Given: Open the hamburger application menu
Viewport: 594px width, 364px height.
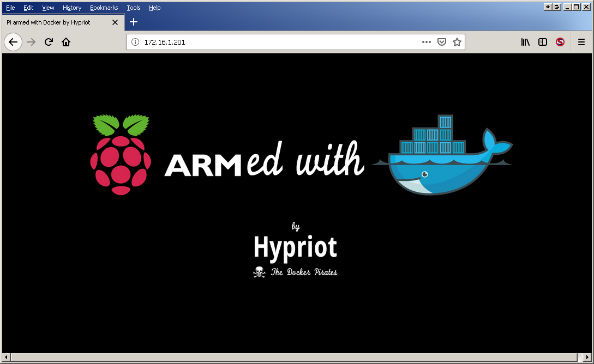Looking at the screenshot, I should (x=581, y=42).
